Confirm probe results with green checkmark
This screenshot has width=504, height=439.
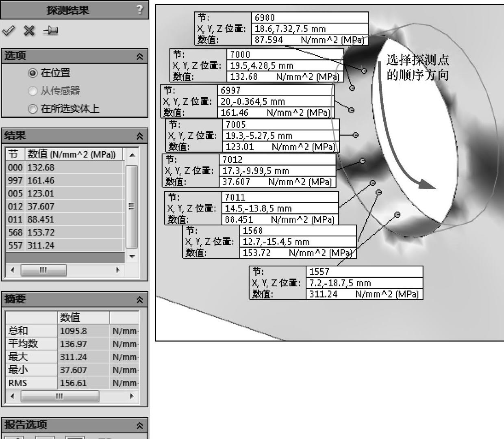point(9,31)
